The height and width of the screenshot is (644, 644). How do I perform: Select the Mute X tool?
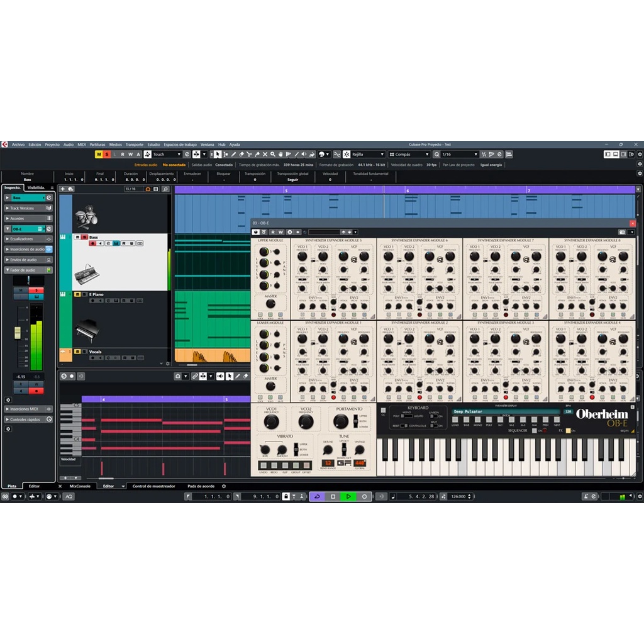[265, 155]
